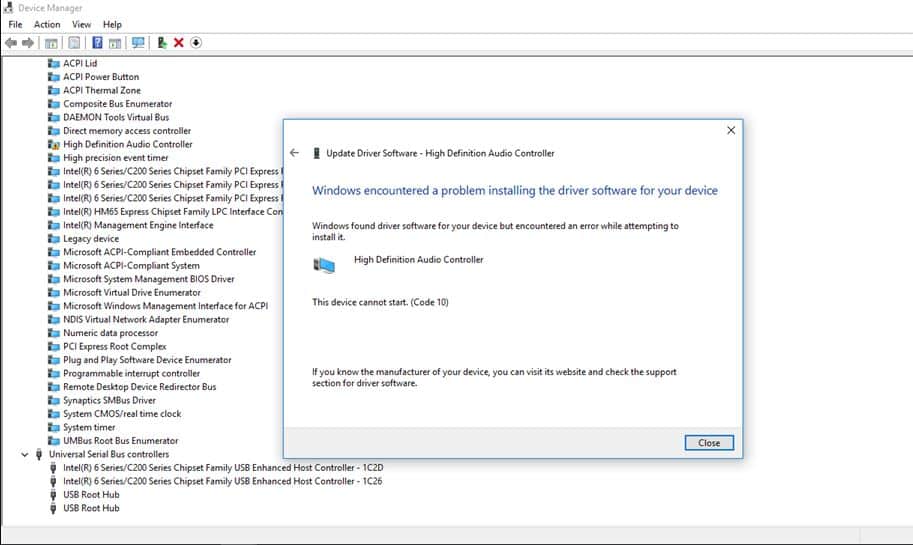Screen dimensions: 913x545
Task: Select NDIS Virtual Network Adapter Enumerator
Action: (x=146, y=320)
